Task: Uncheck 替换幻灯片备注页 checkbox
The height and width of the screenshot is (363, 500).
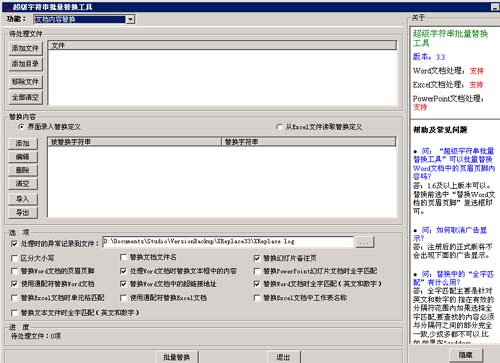Action: point(257,258)
